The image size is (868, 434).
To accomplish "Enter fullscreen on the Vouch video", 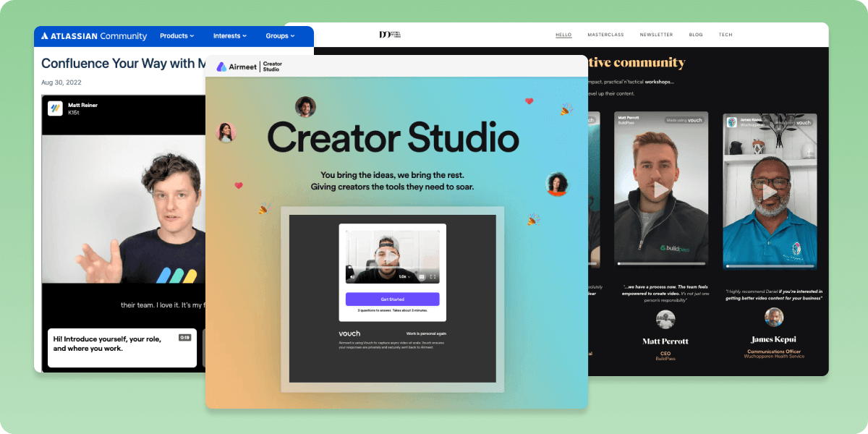I will pos(433,276).
